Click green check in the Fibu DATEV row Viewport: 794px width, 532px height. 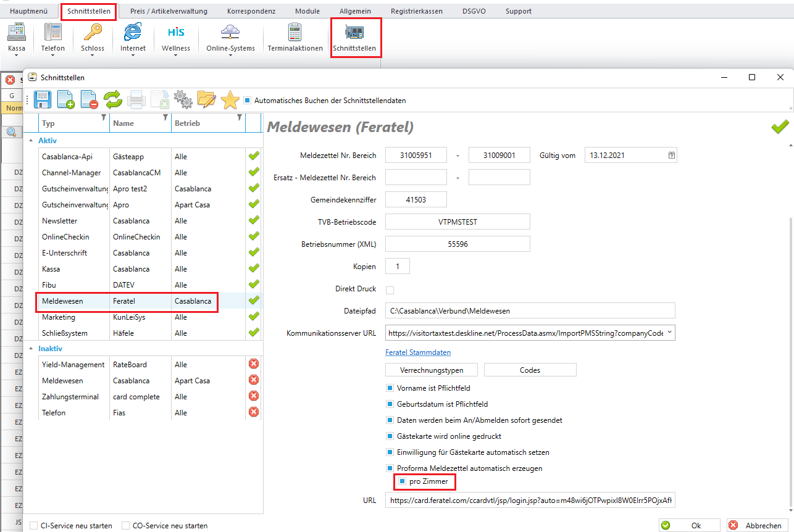pyautogui.click(x=253, y=285)
